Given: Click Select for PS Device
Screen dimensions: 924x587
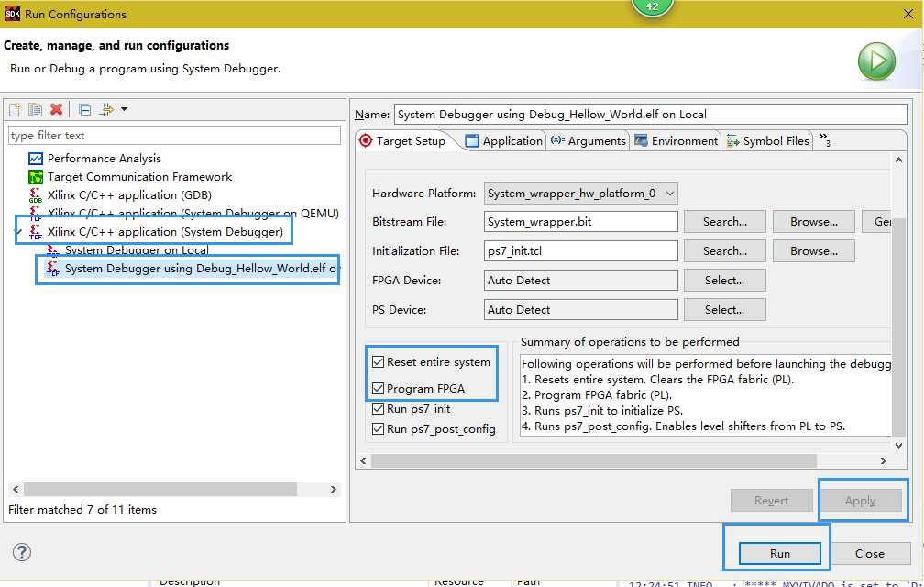Looking at the screenshot, I should point(725,310).
